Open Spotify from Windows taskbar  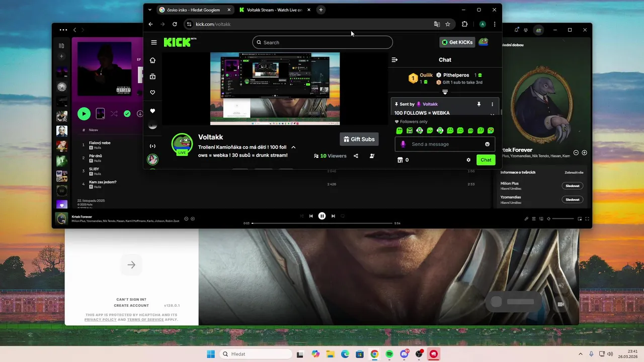pyautogui.click(x=389, y=354)
